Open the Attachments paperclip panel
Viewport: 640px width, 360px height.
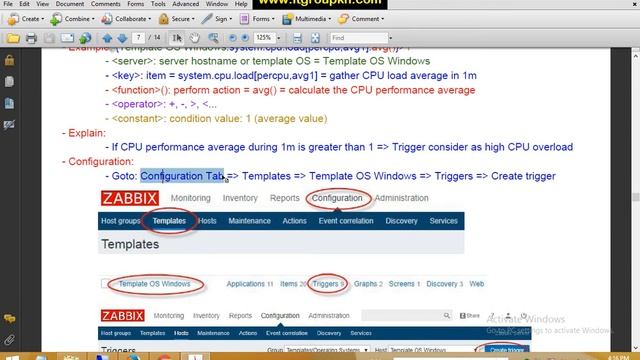coord(9,339)
